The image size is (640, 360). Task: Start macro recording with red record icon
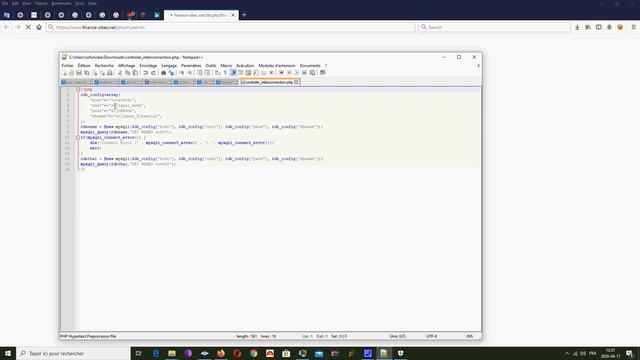click(x=281, y=73)
